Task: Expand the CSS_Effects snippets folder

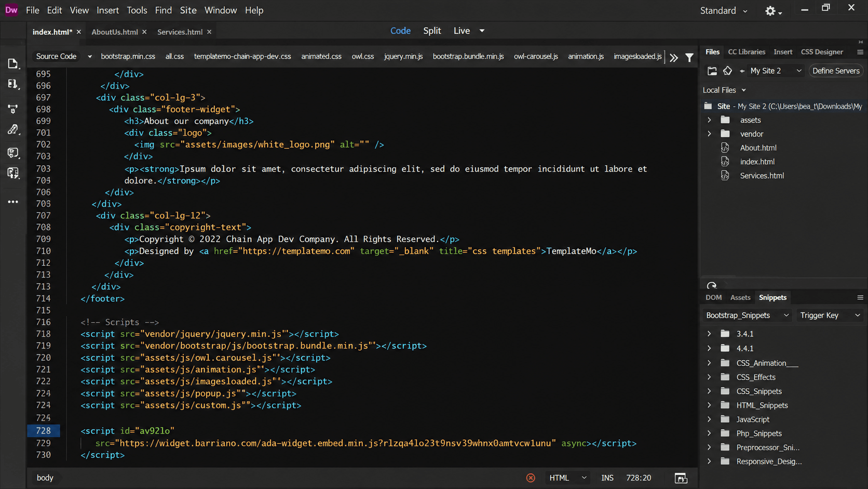Action: [x=709, y=377]
